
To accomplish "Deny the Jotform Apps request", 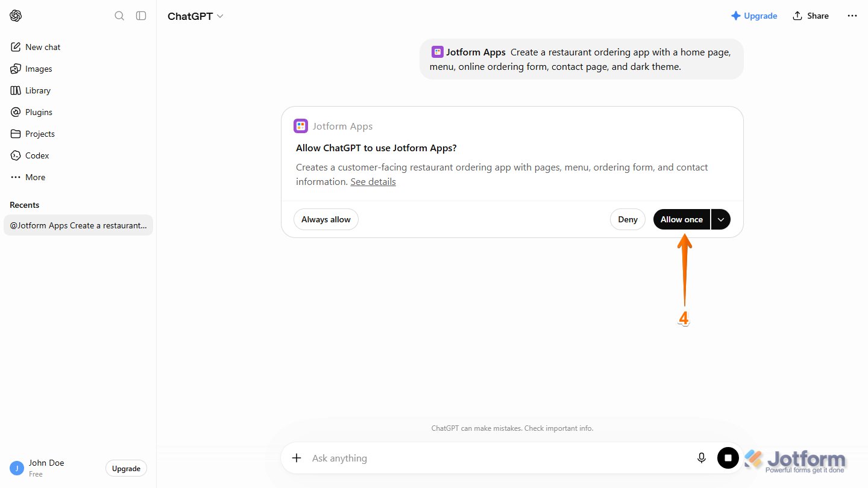I will click(x=627, y=219).
